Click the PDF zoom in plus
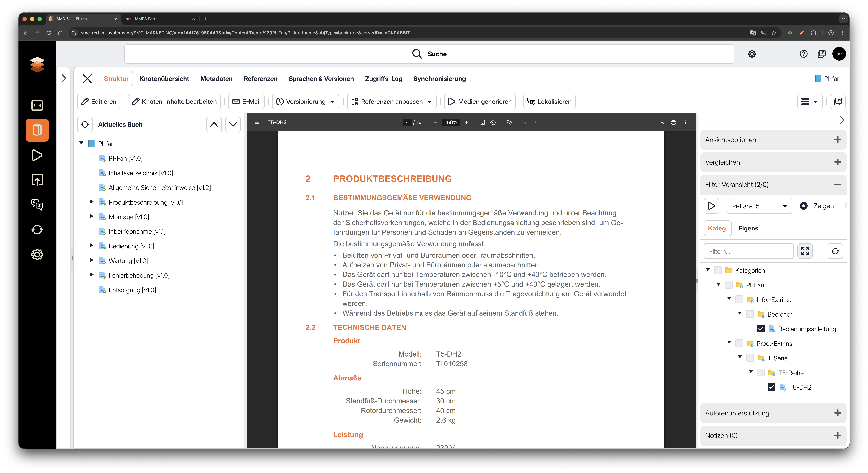This screenshot has height=473, width=868. point(467,122)
